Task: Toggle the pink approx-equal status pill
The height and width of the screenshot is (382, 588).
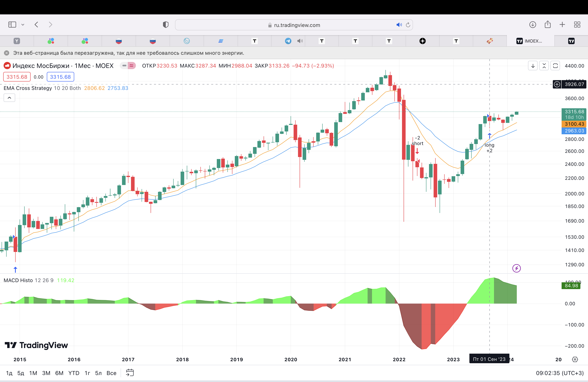Action: [131, 66]
